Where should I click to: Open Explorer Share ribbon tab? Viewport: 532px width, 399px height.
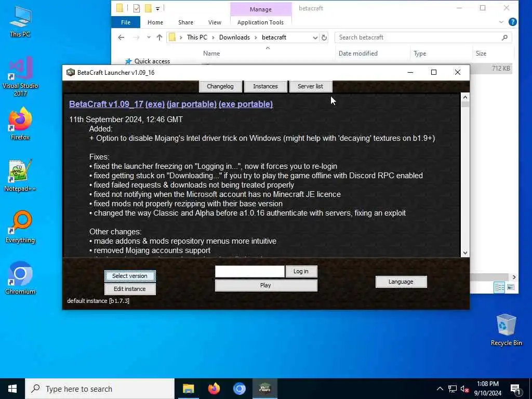pyautogui.click(x=185, y=22)
